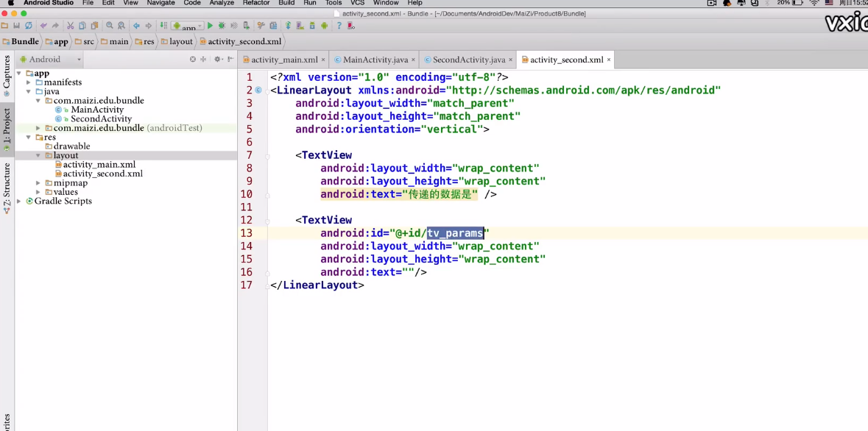Open the app run configuration dropdown
Image resolution: width=868 pixels, height=431 pixels.
[x=189, y=26]
